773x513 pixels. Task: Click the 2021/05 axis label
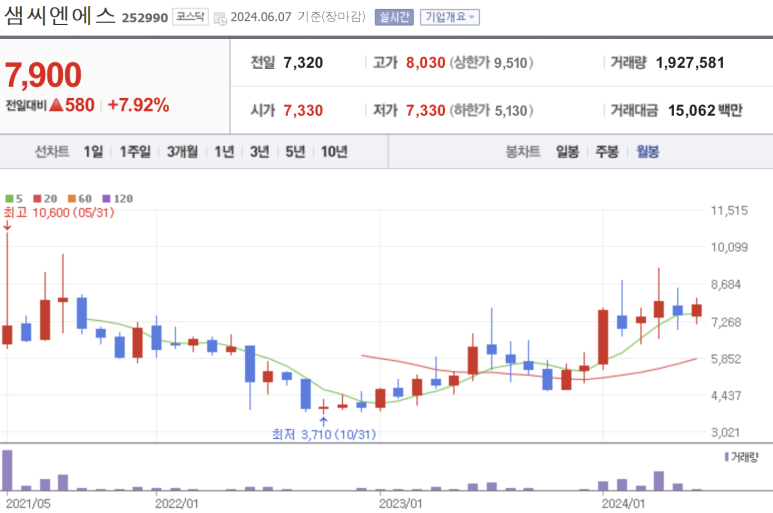[28, 504]
